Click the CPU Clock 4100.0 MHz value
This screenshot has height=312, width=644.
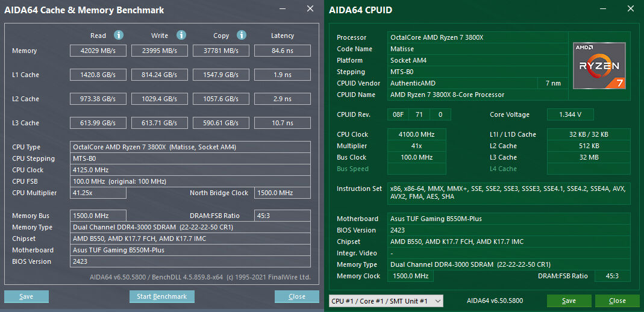coord(416,134)
